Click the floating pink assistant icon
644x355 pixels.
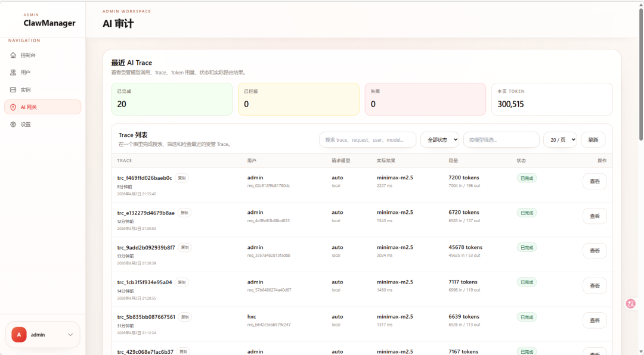pos(630,304)
